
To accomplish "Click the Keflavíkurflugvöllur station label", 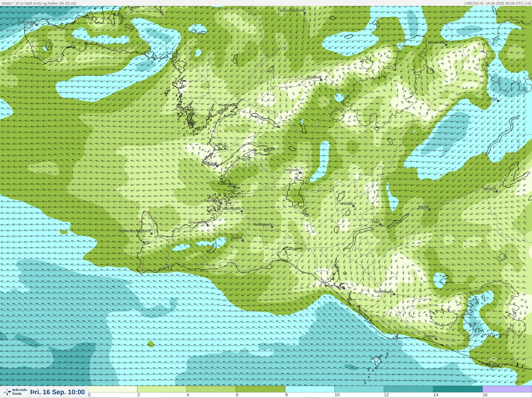I will 135,231.
